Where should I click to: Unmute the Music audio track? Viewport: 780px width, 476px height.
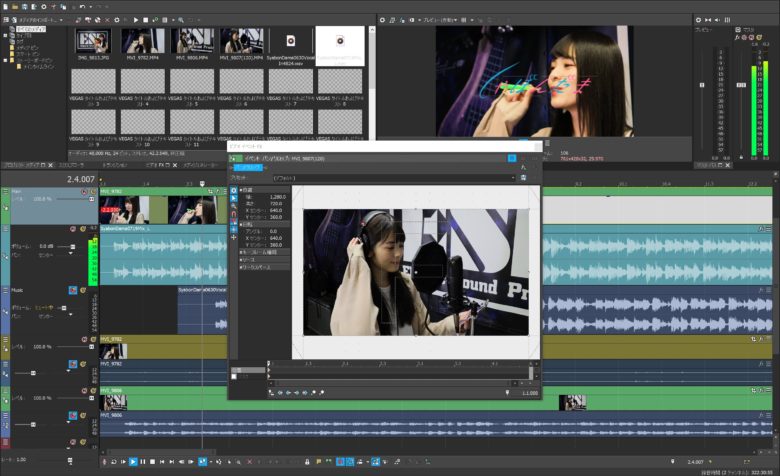(x=73, y=290)
